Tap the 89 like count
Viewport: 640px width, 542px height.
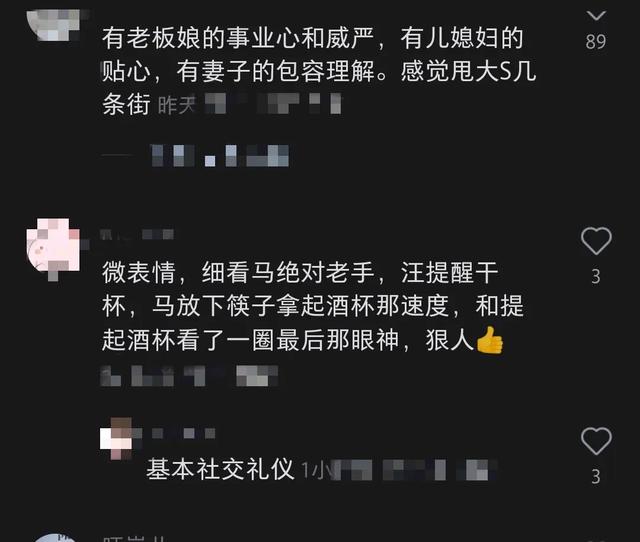click(x=596, y=42)
